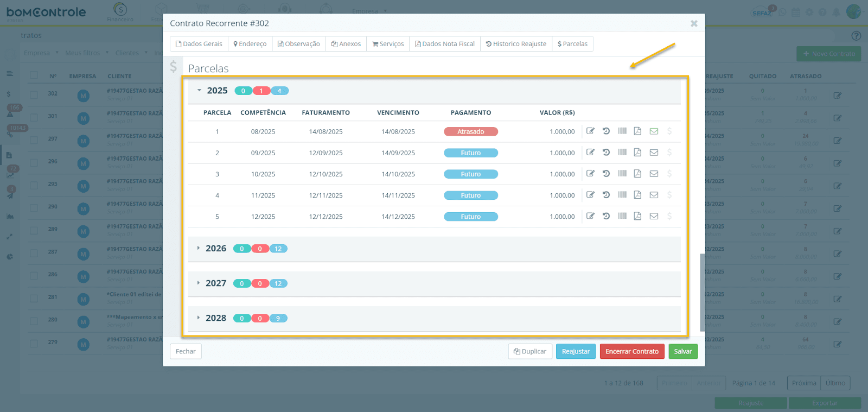Open Empresa filter dropdown in background

pos(41,53)
